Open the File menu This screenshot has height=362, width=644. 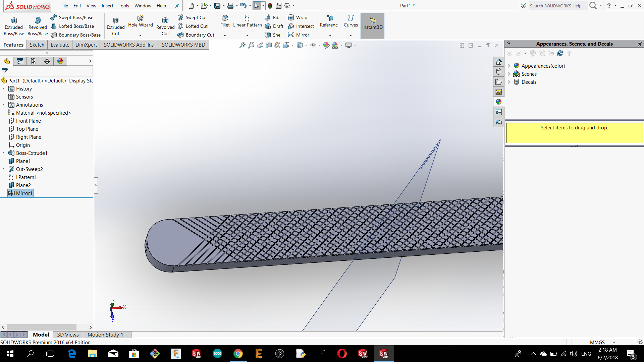(x=65, y=6)
